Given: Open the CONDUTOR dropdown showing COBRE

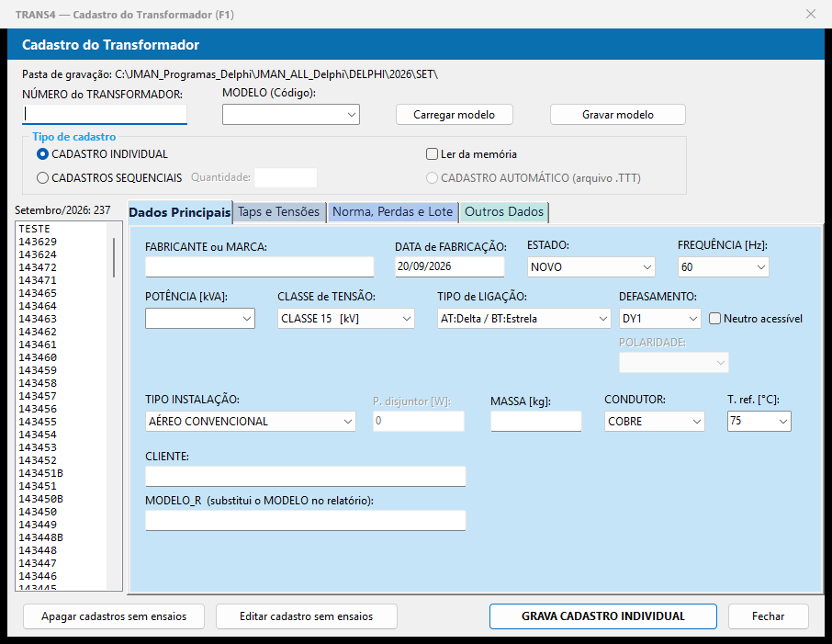Looking at the screenshot, I should point(654,422).
